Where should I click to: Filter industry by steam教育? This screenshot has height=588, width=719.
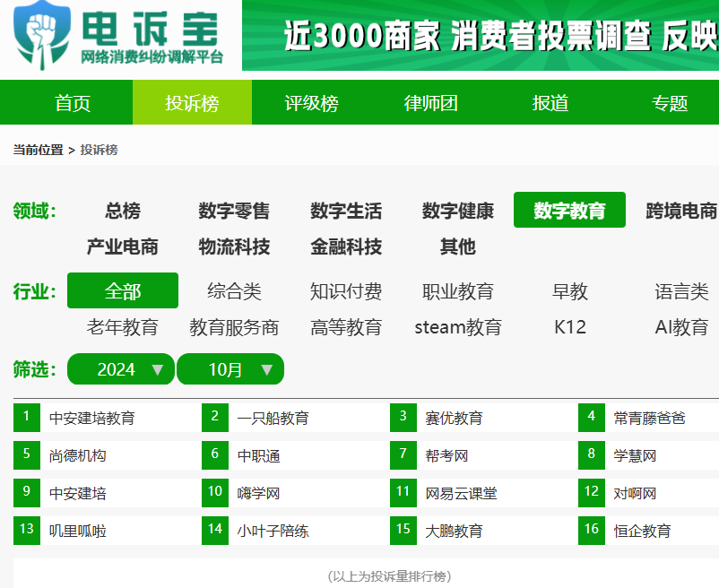click(457, 327)
